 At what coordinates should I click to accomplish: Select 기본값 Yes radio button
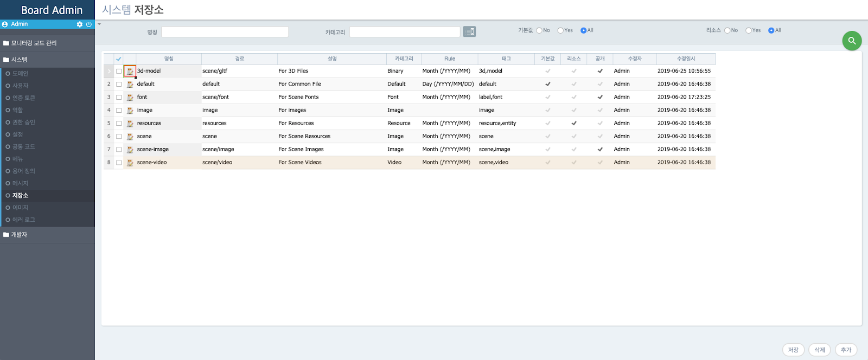coord(560,30)
